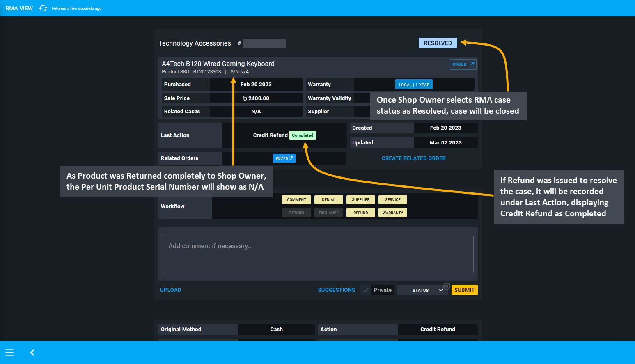635x364 pixels.
Task: Click the Sale Price value 2400.00
Action: pyautogui.click(x=256, y=98)
